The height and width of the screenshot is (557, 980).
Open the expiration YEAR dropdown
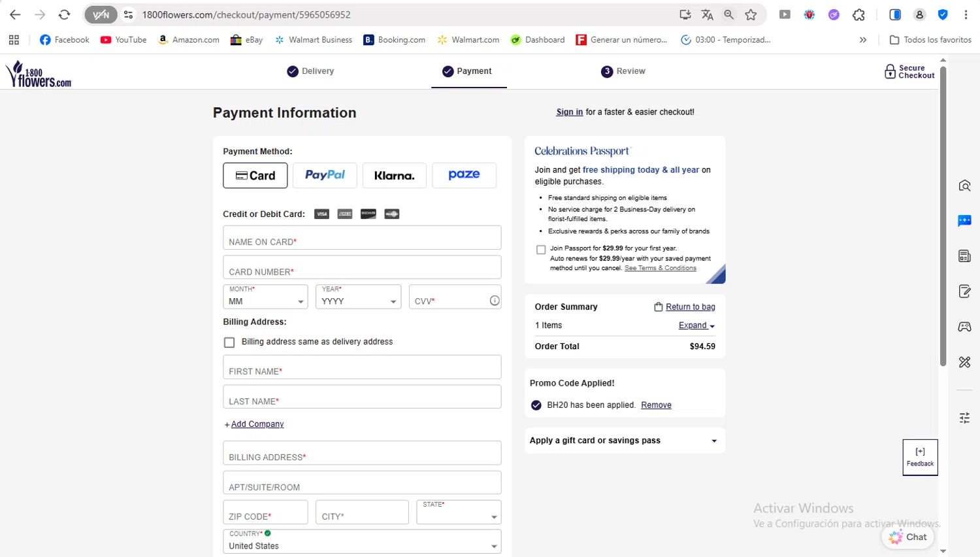pos(358,297)
